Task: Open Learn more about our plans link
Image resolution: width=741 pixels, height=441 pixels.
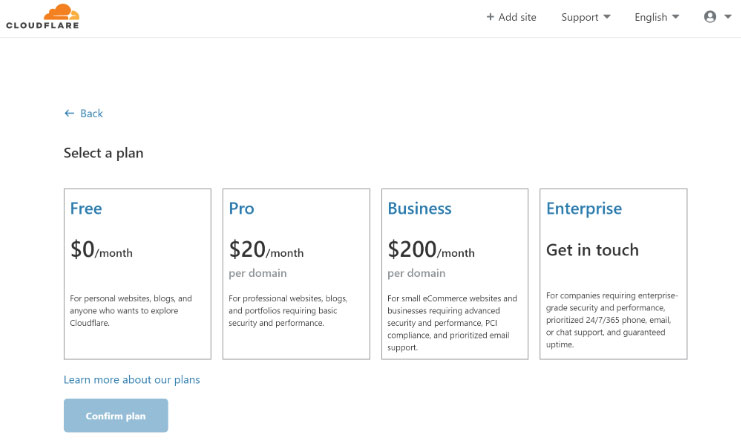Action: 132,380
